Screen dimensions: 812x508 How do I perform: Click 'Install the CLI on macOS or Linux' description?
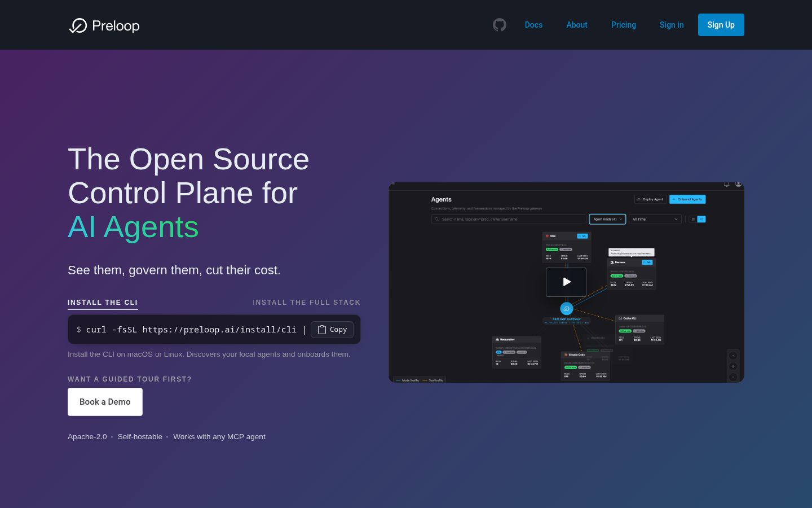(209, 354)
